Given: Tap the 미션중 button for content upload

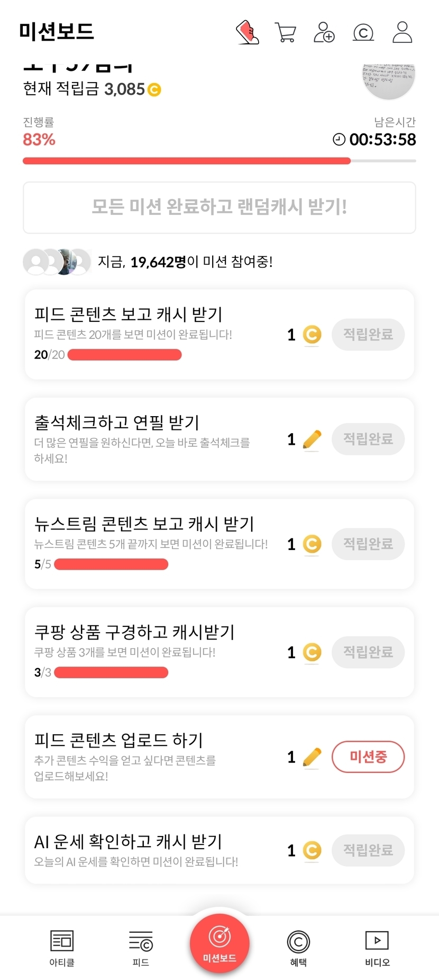Looking at the screenshot, I should [368, 757].
